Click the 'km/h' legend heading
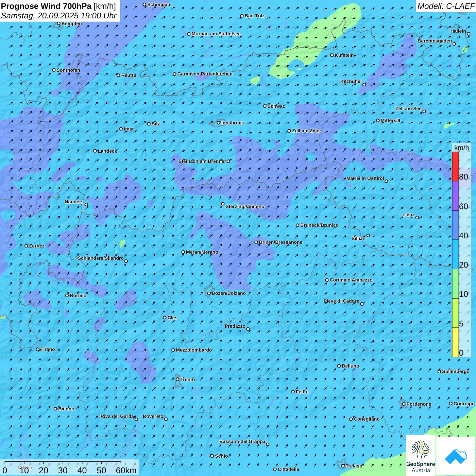 [x=461, y=148]
